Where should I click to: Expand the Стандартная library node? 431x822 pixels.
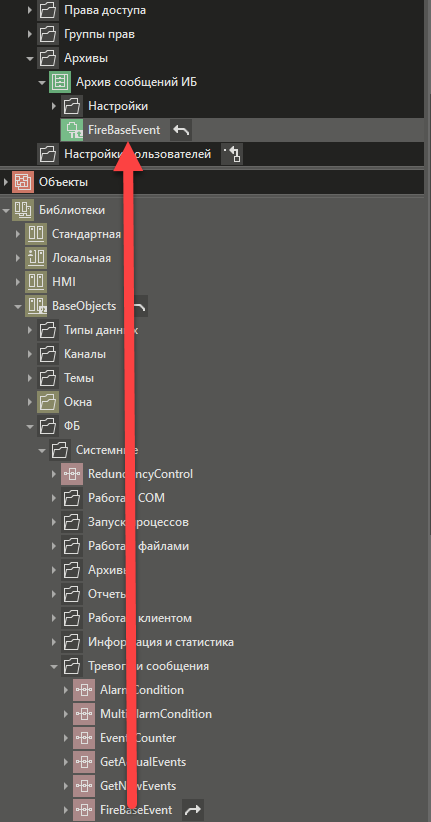[18, 234]
